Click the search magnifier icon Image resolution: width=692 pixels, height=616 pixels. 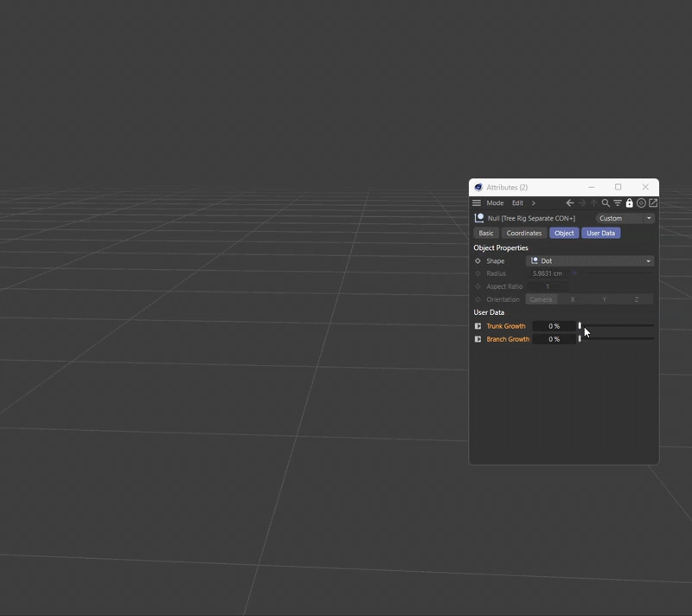tap(605, 203)
